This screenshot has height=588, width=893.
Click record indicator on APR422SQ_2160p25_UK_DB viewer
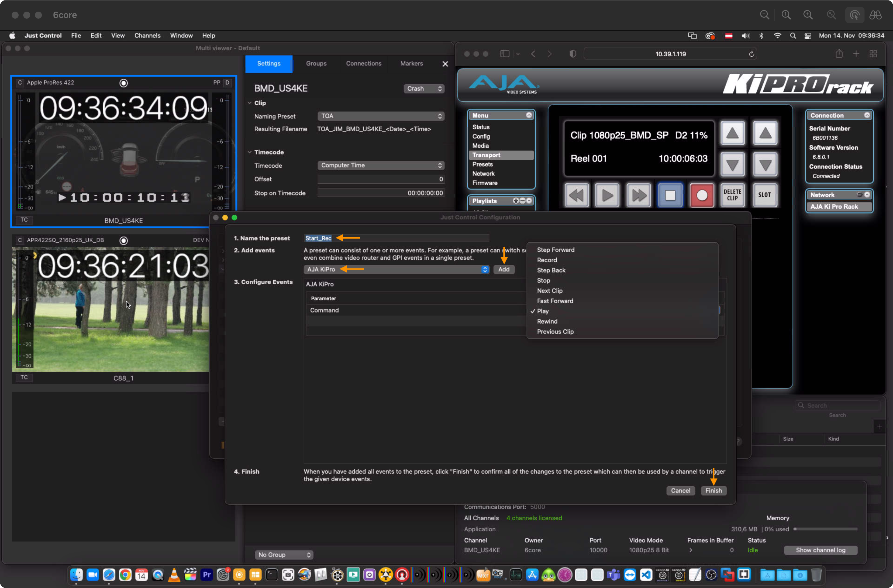tap(124, 240)
